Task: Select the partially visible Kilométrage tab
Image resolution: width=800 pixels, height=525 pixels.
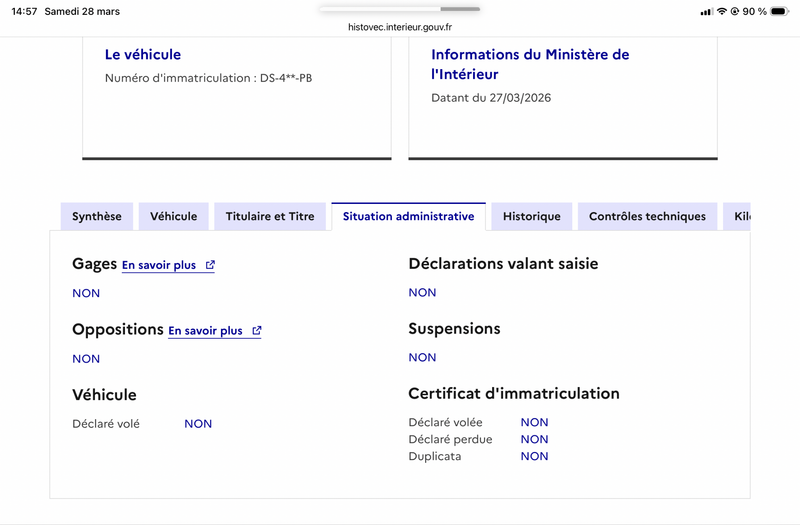Action: [x=737, y=216]
